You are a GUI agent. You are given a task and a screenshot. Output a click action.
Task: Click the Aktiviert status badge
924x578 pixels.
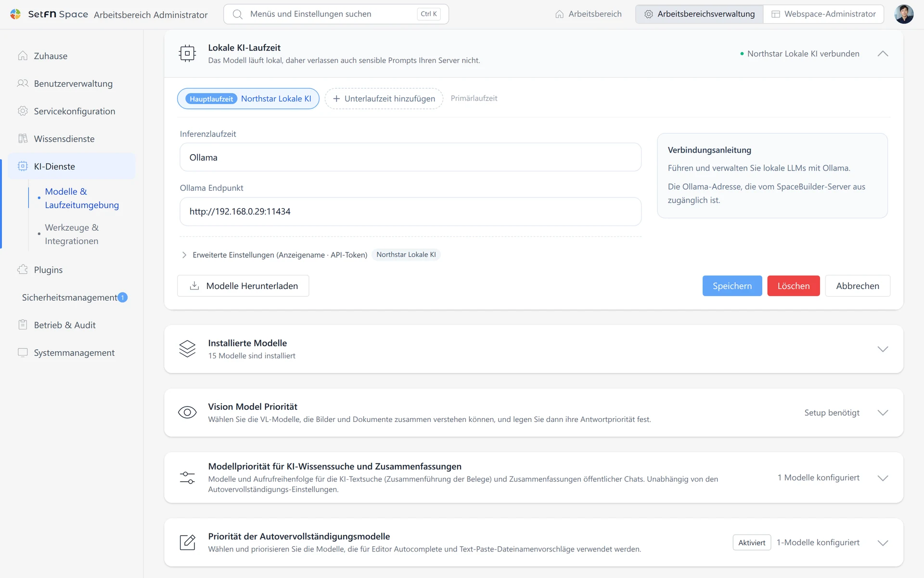pos(752,542)
